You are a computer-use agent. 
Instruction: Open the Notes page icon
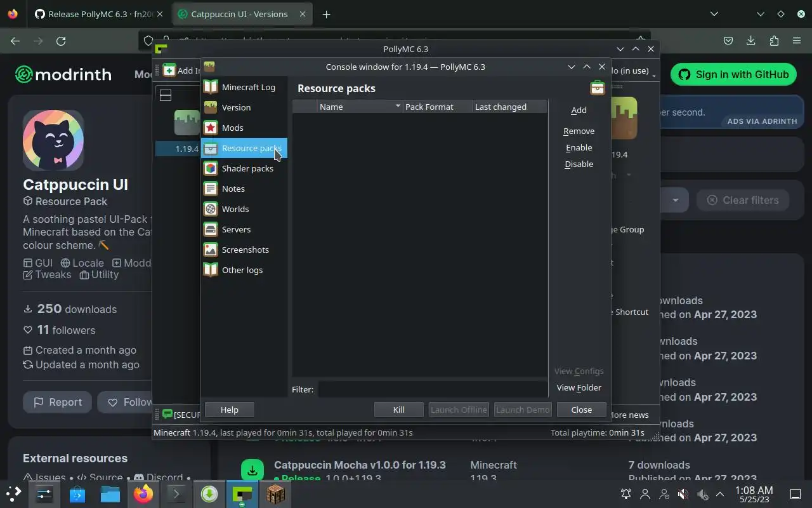click(211, 189)
